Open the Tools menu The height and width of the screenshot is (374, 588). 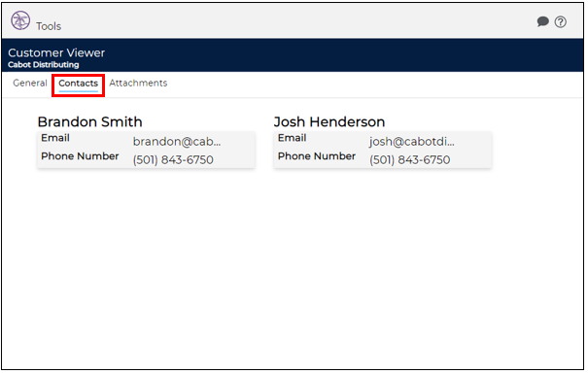[49, 26]
